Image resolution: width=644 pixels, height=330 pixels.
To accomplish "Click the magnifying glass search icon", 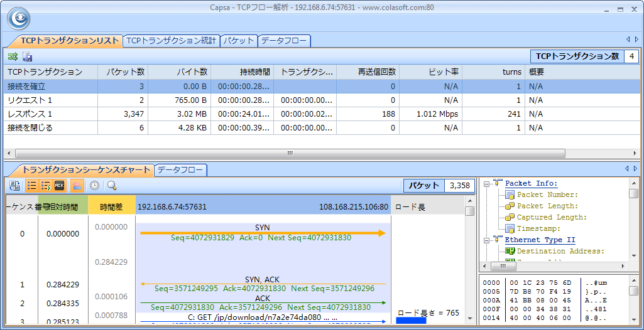I will pyautogui.click(x=112, y=186).
